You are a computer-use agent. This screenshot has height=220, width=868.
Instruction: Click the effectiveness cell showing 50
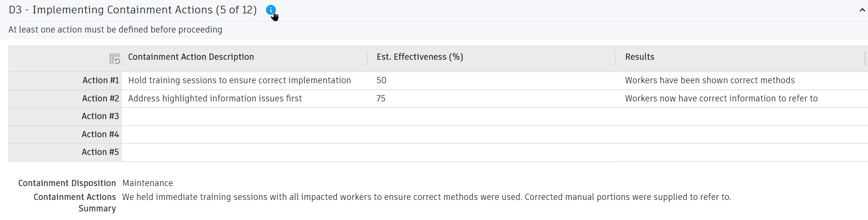coord(381,80)
